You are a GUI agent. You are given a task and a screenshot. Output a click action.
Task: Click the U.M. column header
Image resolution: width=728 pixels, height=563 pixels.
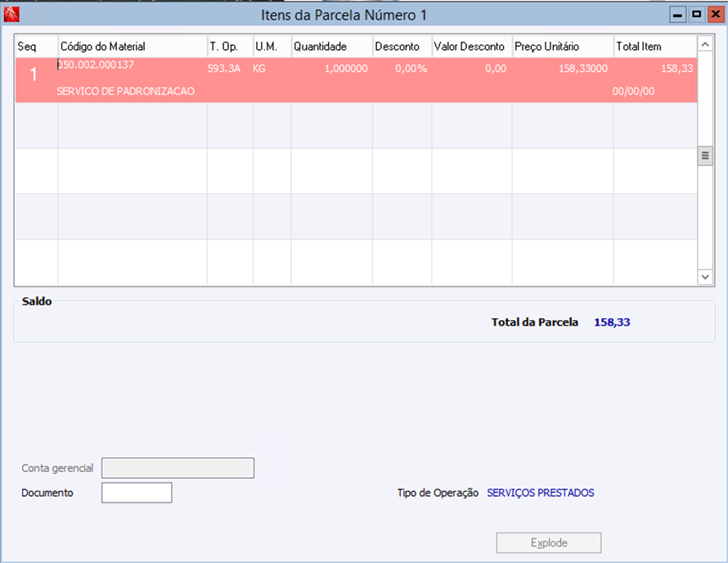272,47
